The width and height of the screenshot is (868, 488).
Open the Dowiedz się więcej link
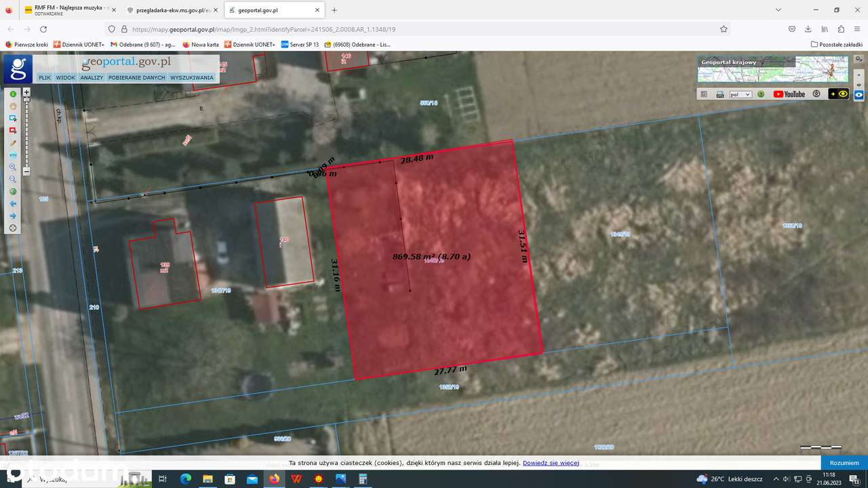[551, 463]
